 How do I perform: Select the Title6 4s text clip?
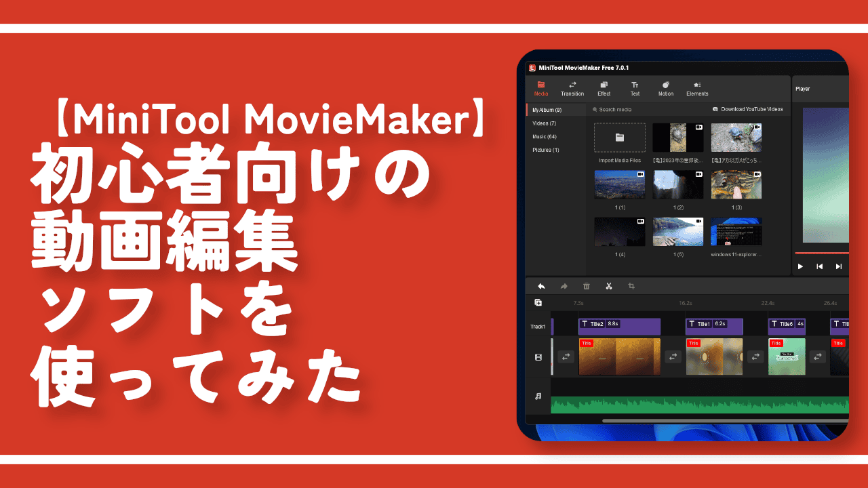[x=787, y=326]
